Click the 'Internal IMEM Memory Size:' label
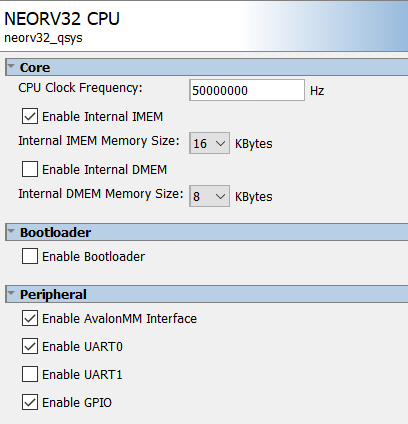408x424 pixels. pyautogui.click(x=99, y=141)
